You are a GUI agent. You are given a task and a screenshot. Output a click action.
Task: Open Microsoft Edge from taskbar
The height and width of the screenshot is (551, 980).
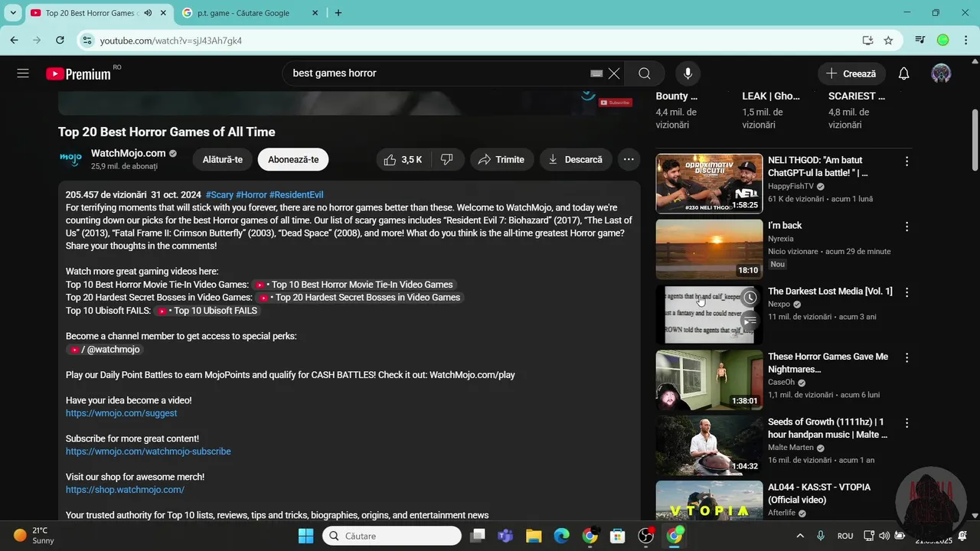(562, 536)
